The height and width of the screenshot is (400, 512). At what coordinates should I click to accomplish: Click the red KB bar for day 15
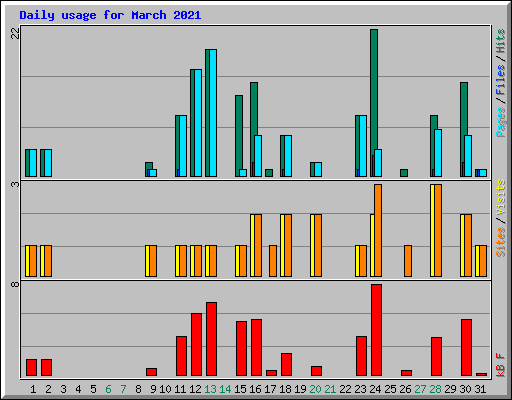[x=241, y=348]
